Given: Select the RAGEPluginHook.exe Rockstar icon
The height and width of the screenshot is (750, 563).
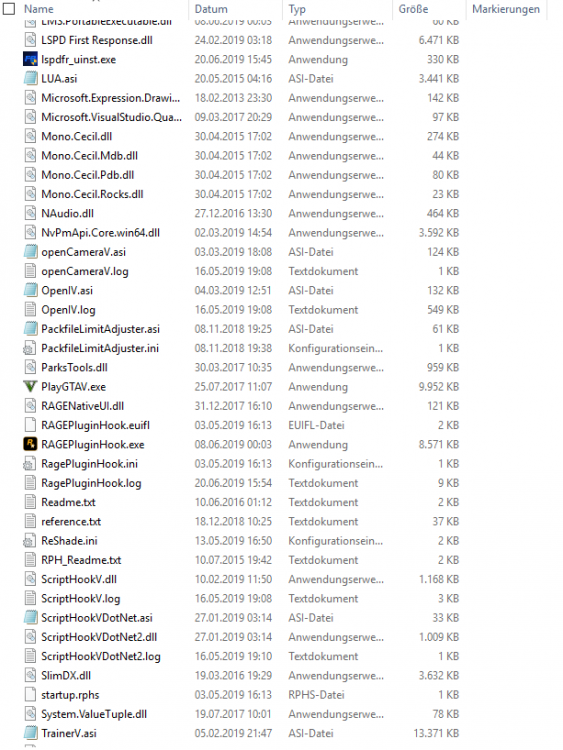Looking at the screenshot, I should pyautogui.click(x=30, y=444).
